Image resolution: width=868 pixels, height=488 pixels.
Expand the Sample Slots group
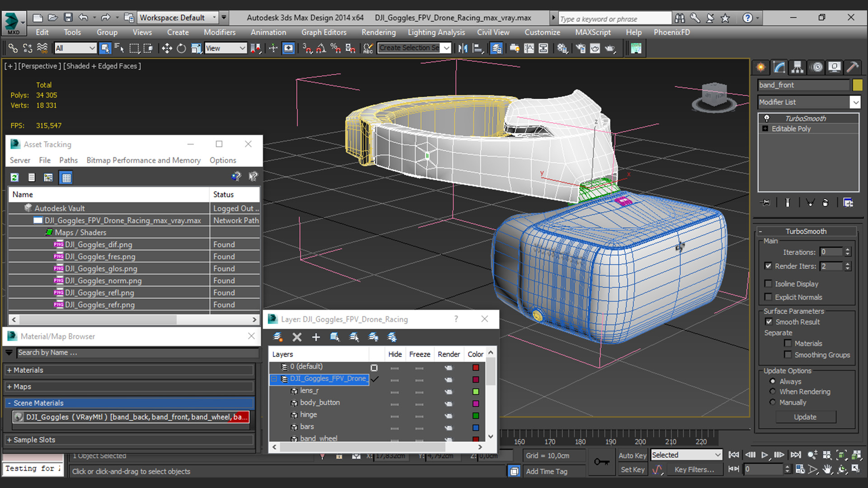coord(129,440)
